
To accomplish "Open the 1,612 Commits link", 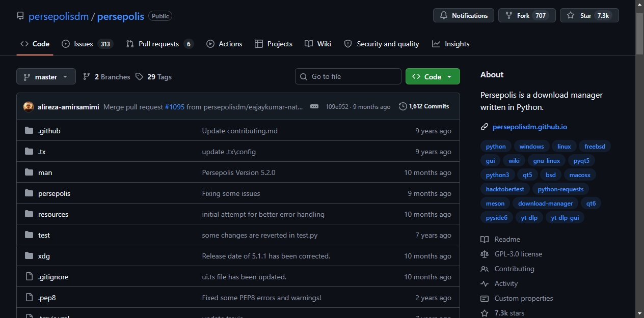I will click(x=424, y=106).
